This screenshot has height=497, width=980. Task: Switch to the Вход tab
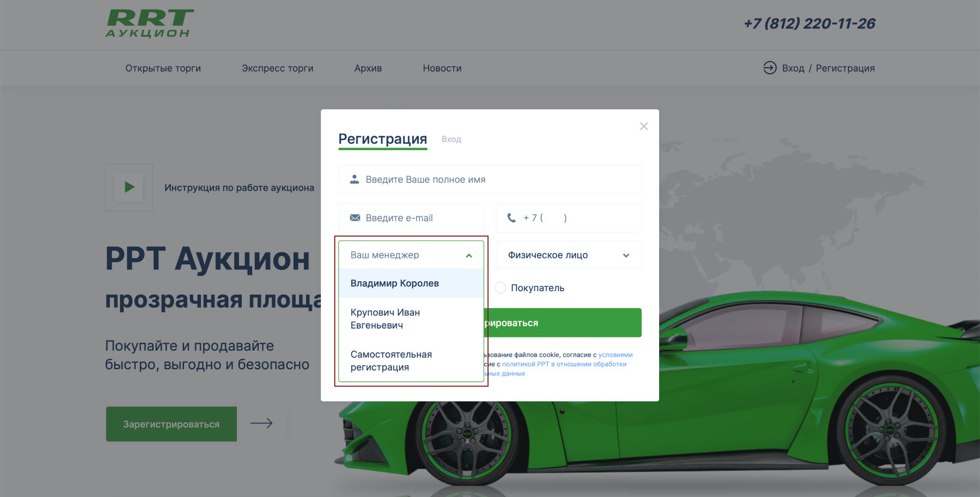tap(451, 139)
